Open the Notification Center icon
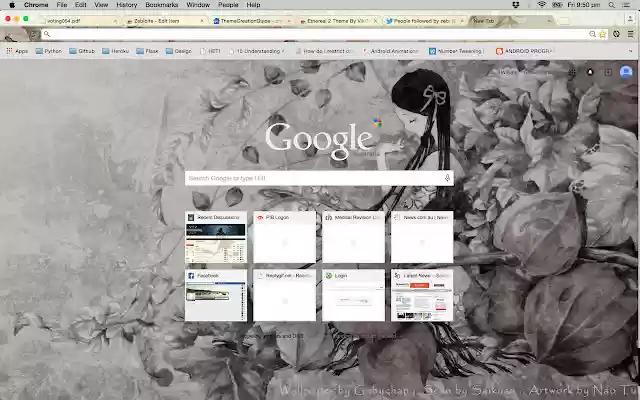640x400 pixels. 626,5
